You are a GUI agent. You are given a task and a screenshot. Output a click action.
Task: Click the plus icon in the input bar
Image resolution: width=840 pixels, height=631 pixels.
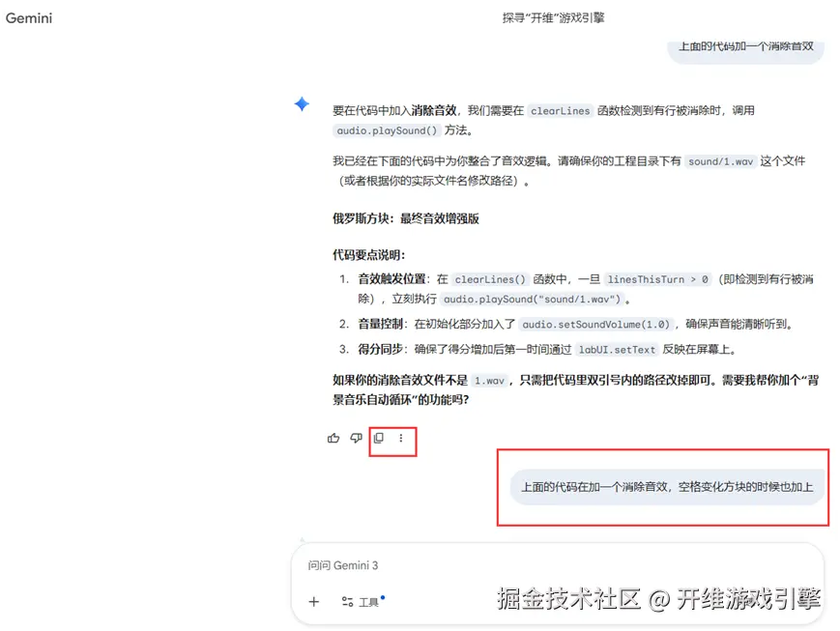click(313, 601)
